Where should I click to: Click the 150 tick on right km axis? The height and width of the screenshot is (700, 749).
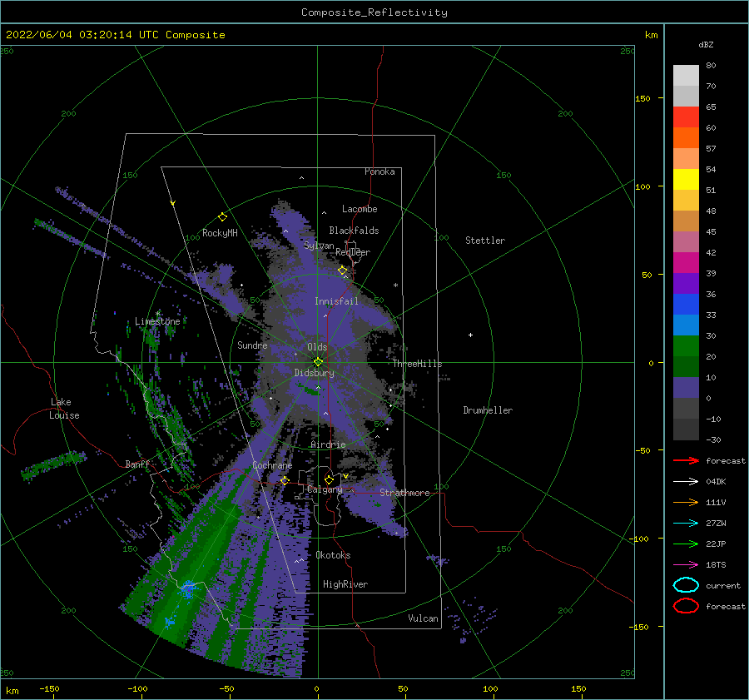[642, 98]
